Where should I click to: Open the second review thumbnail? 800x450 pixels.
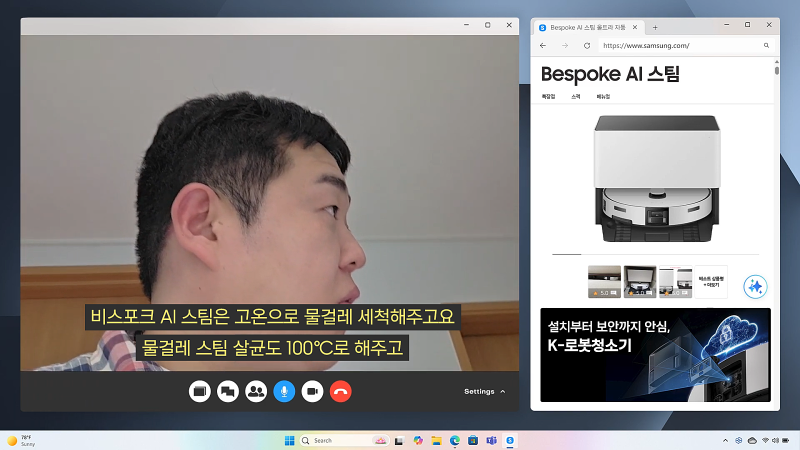click(640, 282)
